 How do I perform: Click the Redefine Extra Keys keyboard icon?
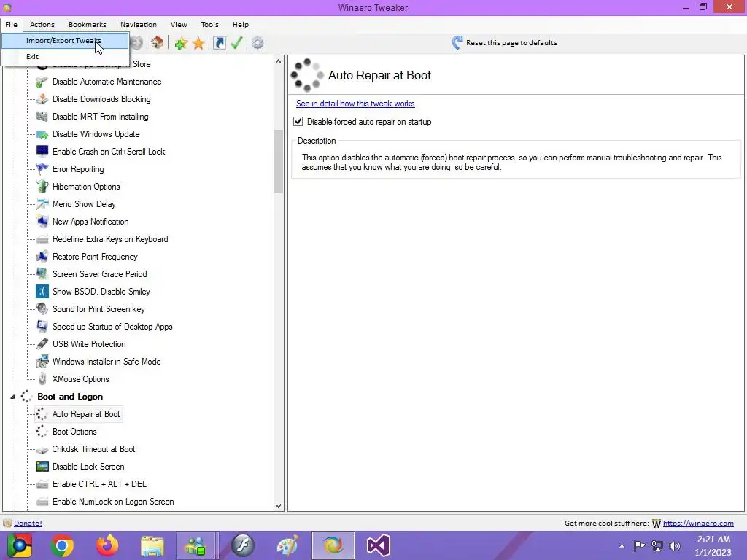(x=42, y=239)
